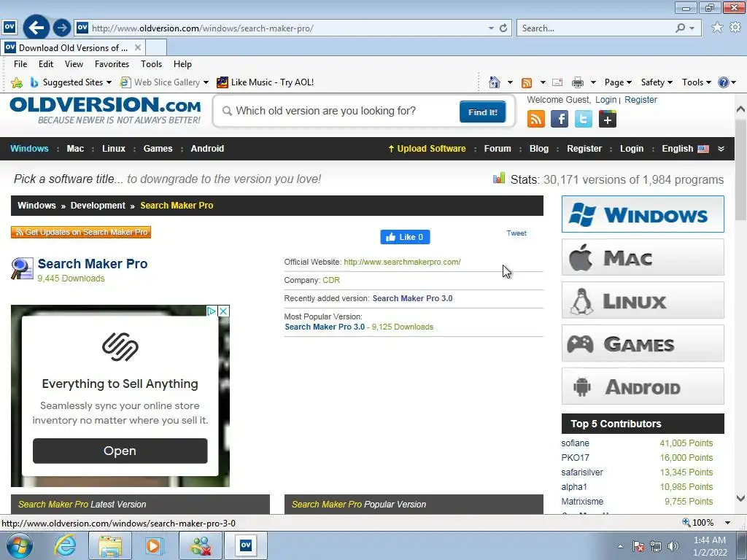Click Development in the breadcrumb
747x560 pixels.
point(98,205)
